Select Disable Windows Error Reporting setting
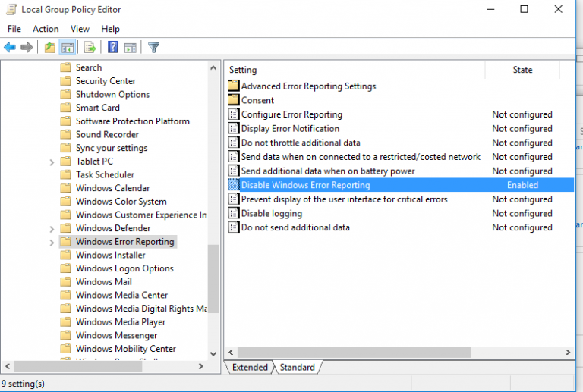 [305, 185]
